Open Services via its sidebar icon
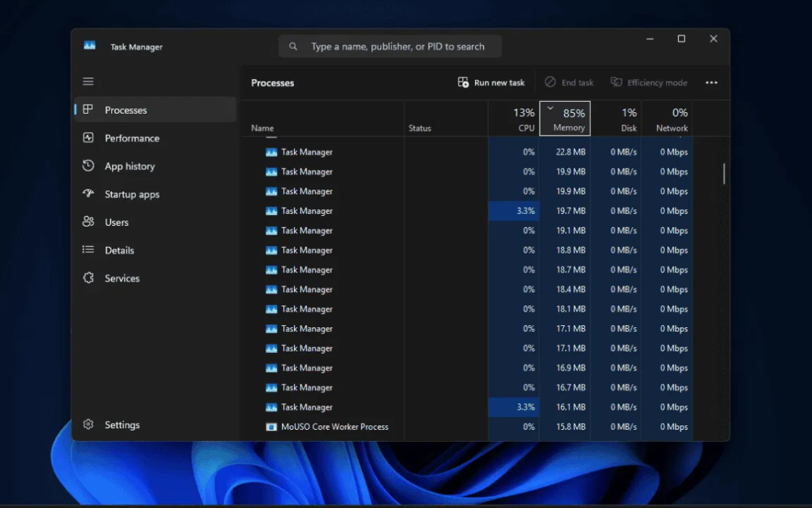 [88, 278]
